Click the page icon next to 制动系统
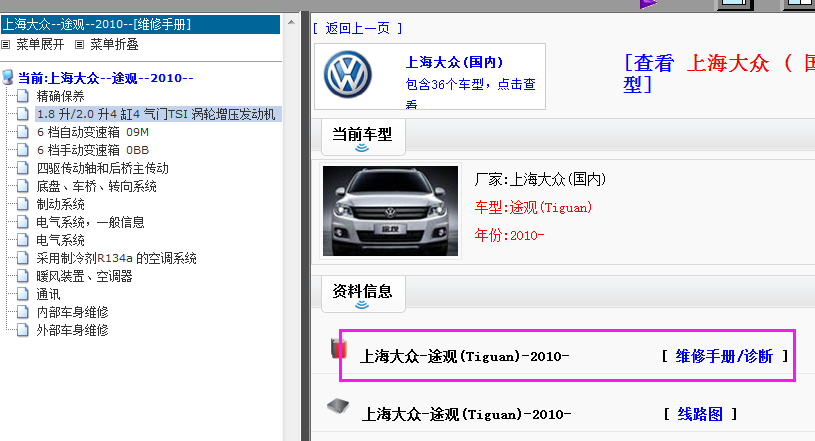815x441 pixels. point(22,204)
